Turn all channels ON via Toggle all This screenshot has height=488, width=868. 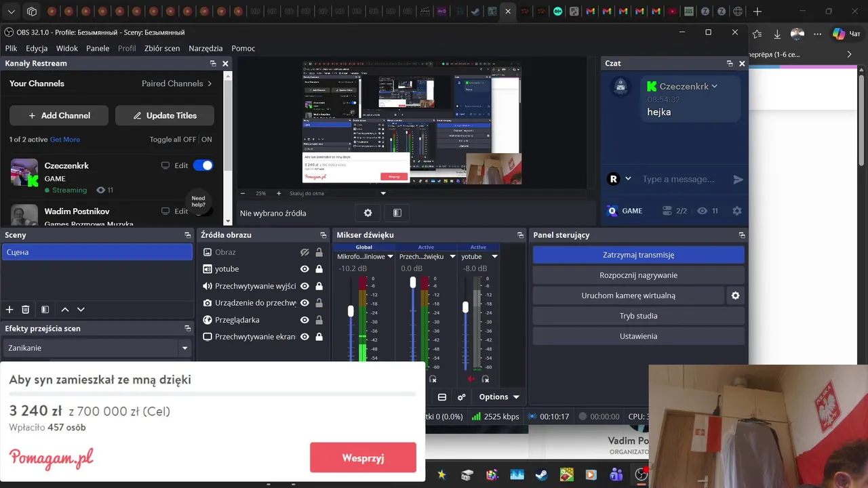[x=207, y=140]
